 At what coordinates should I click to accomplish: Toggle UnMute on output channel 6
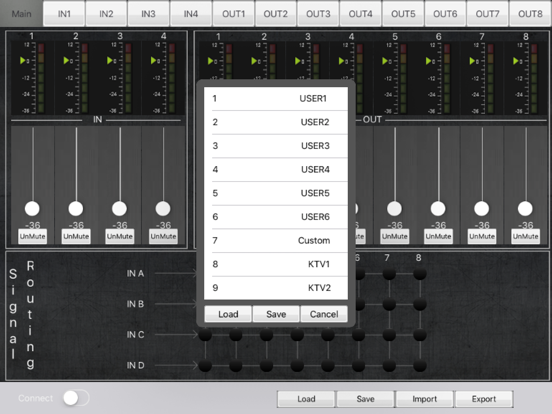[x=438, y=236]
